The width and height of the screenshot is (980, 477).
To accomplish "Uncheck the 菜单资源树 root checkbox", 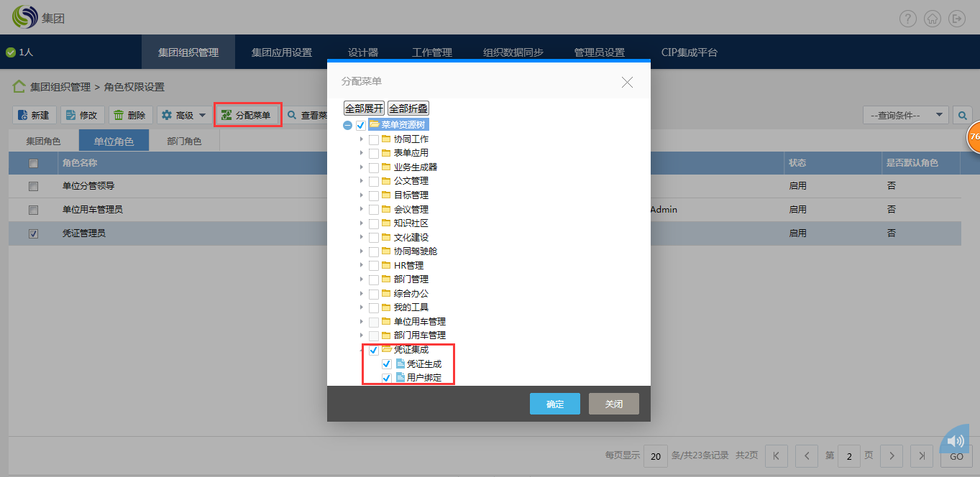I will pyautogui.click(x=361, y=125).
